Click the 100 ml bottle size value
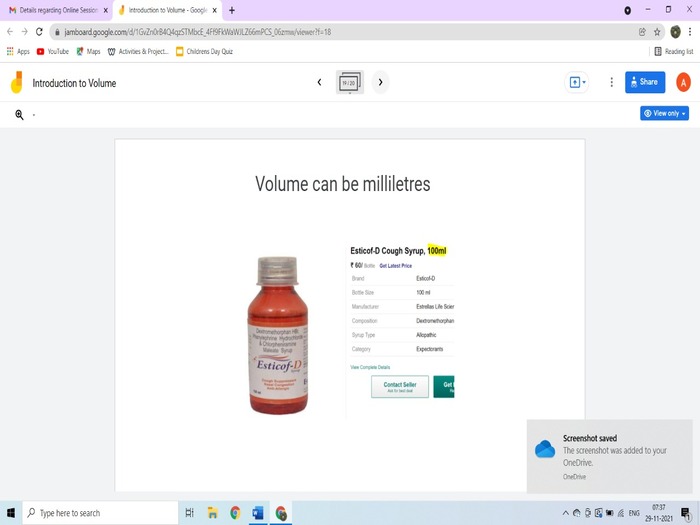Viewport: 700px width, 525px height. [423, 292]
